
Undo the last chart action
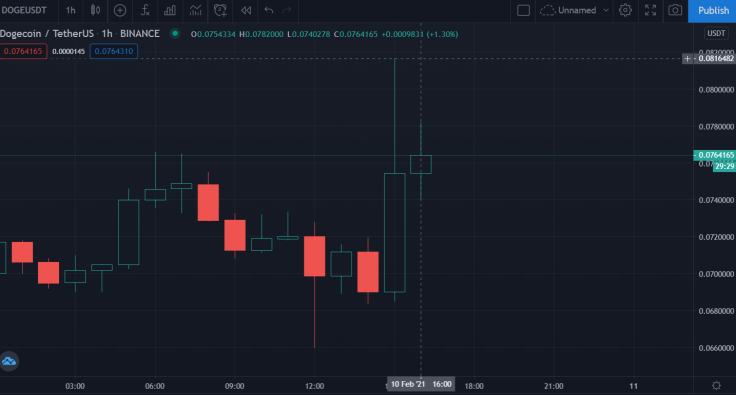(268, 10)
